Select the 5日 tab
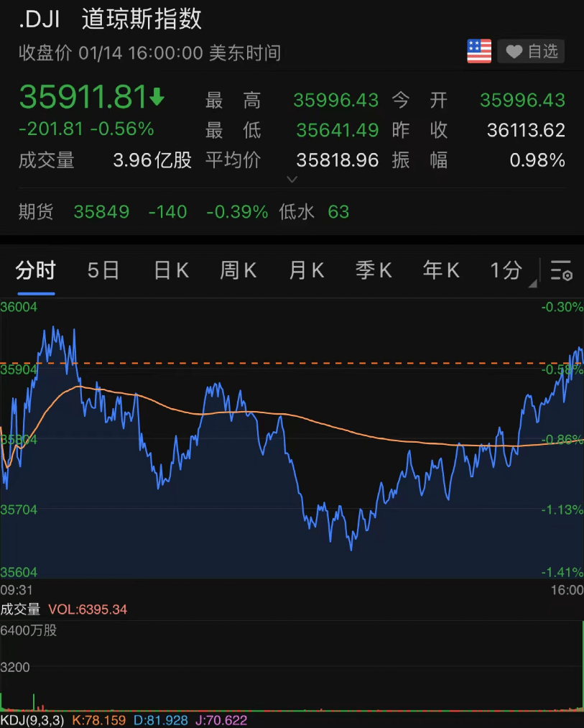584x728 pixels. tap(103, 271)
